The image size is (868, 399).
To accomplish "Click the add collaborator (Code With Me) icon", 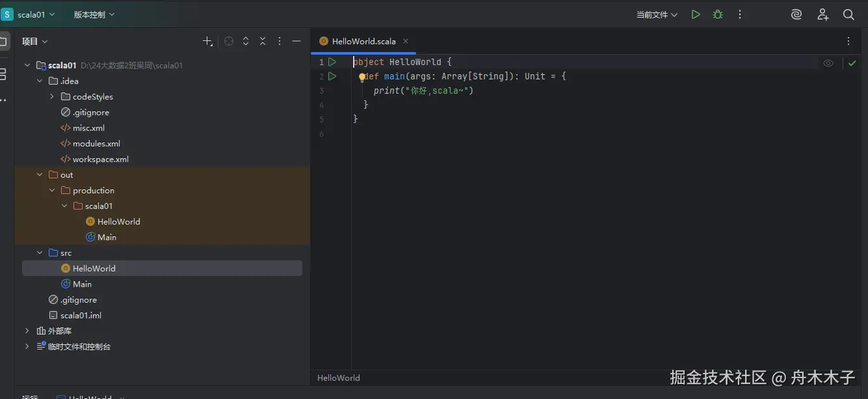I will 823,14.
